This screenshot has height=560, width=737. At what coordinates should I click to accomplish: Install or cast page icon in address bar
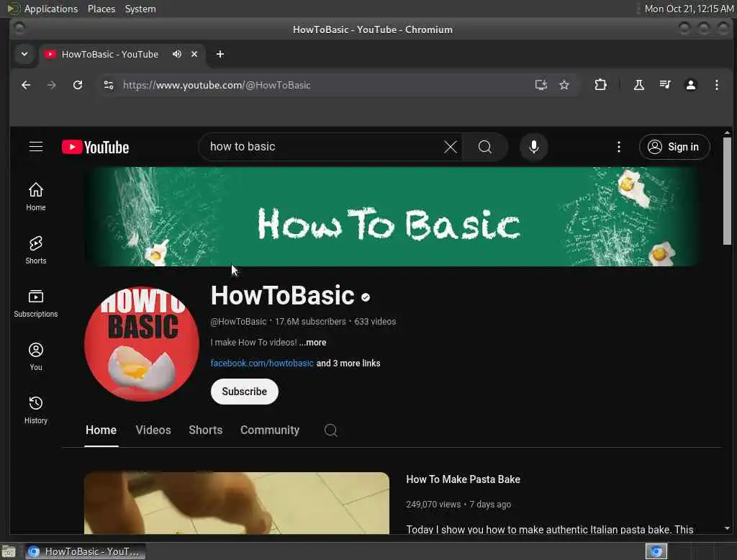click(x=541, y=85)
